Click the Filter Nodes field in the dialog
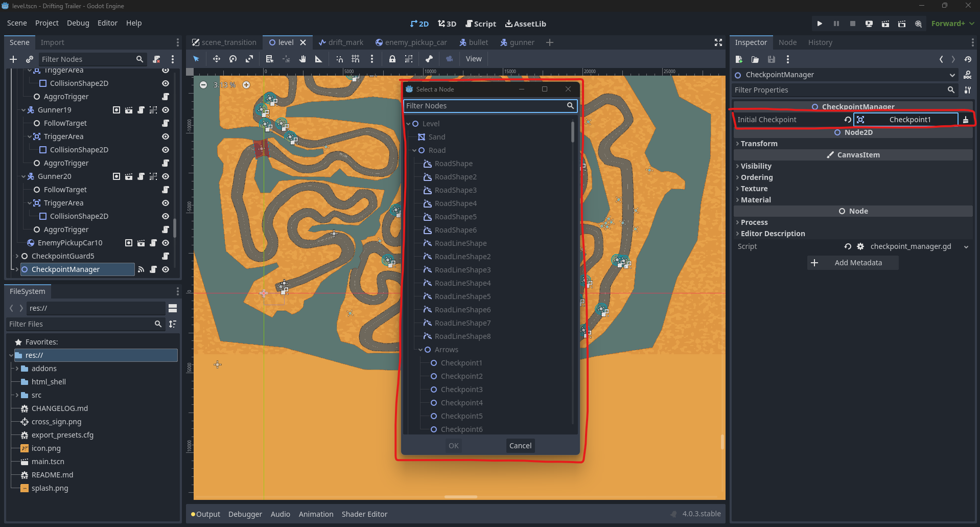The image size is (980, 527). pyautogui.click(x=485, y=106)
